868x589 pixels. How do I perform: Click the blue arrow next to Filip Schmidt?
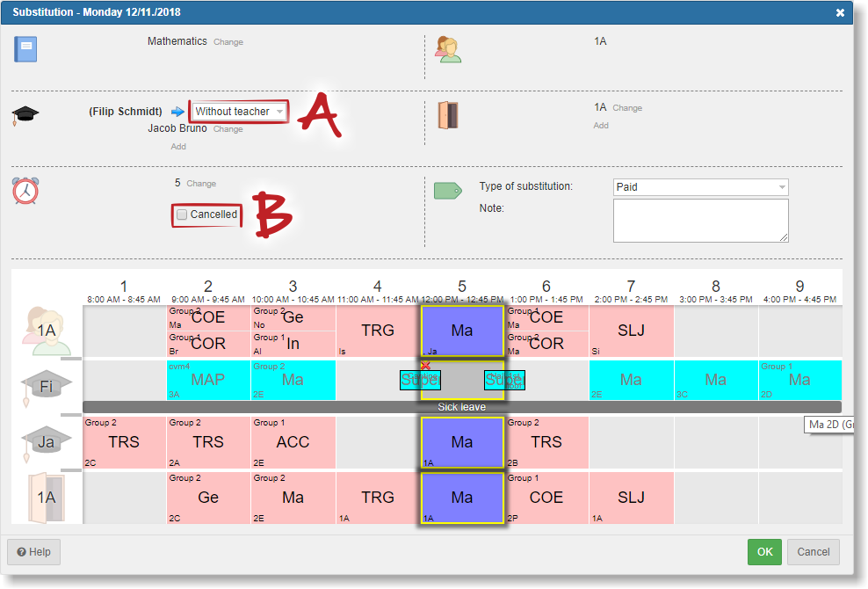tap(177, 112)
